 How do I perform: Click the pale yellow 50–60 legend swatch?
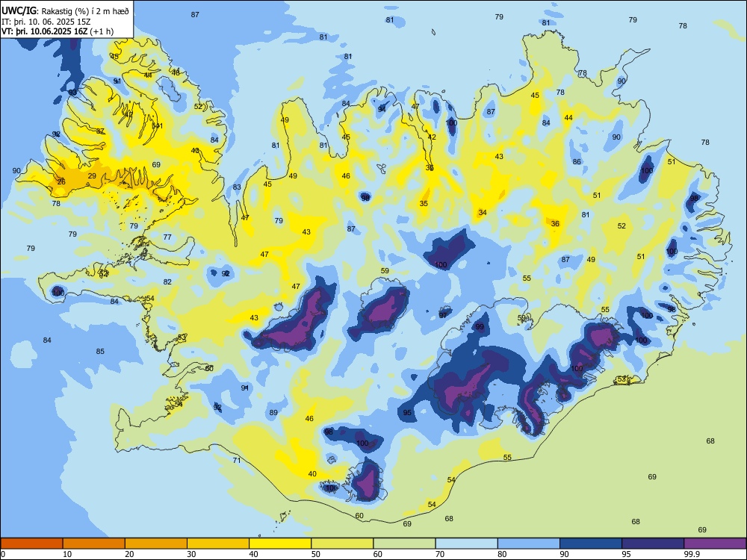pyautogui.click(x=343, y=544)
